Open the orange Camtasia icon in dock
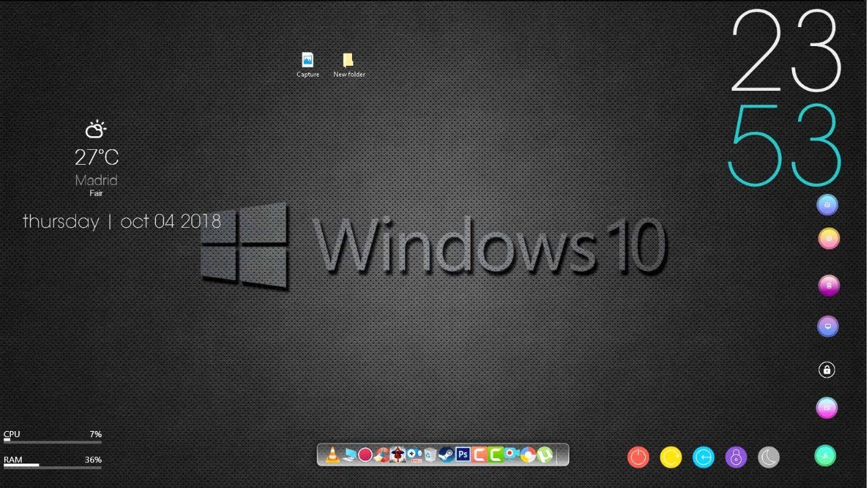The height and width of the screenshot is (488, 868). tap(479, 455)
